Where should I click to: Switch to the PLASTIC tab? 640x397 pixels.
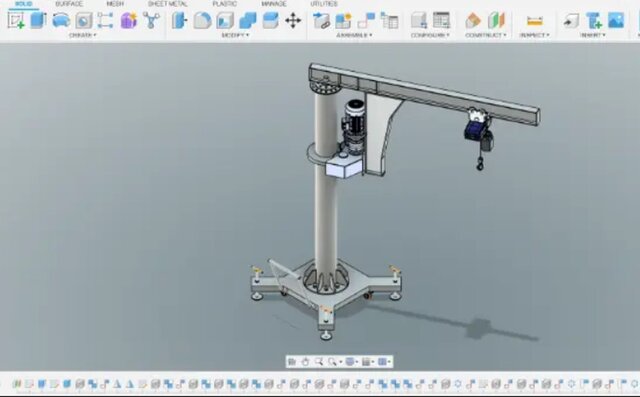(x=224, y=4)
